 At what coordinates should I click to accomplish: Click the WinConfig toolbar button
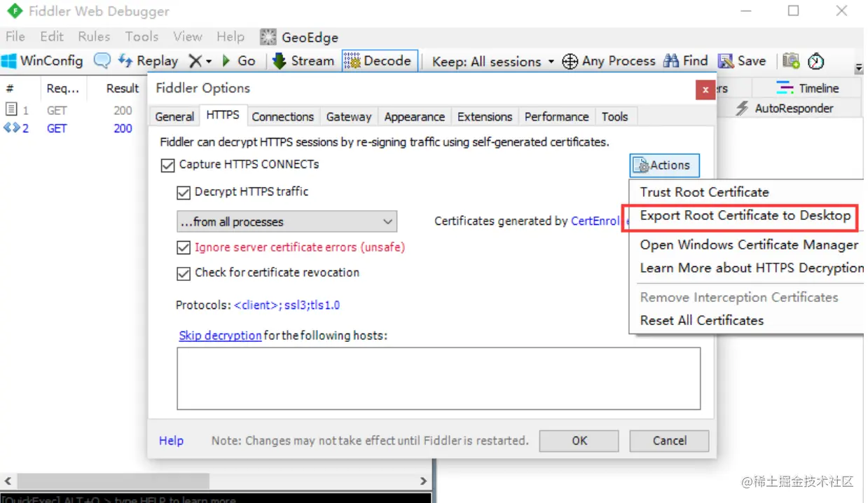[x=42, y=61]
